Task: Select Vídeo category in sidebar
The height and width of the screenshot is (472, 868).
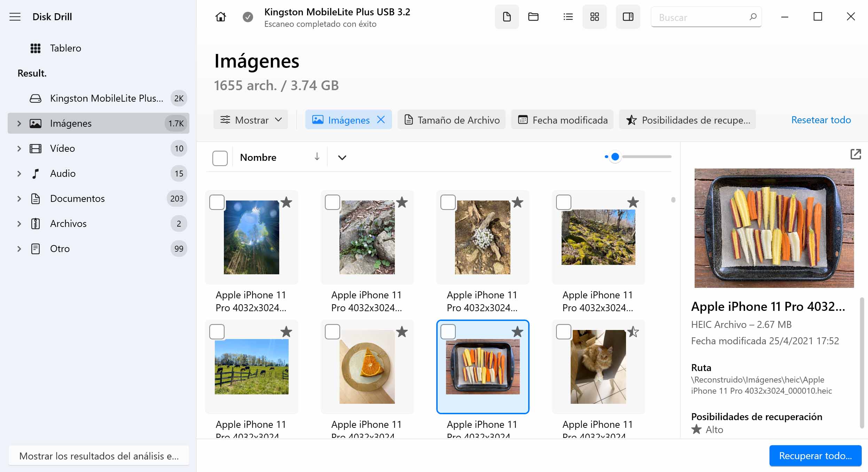Action: (99, 148)
